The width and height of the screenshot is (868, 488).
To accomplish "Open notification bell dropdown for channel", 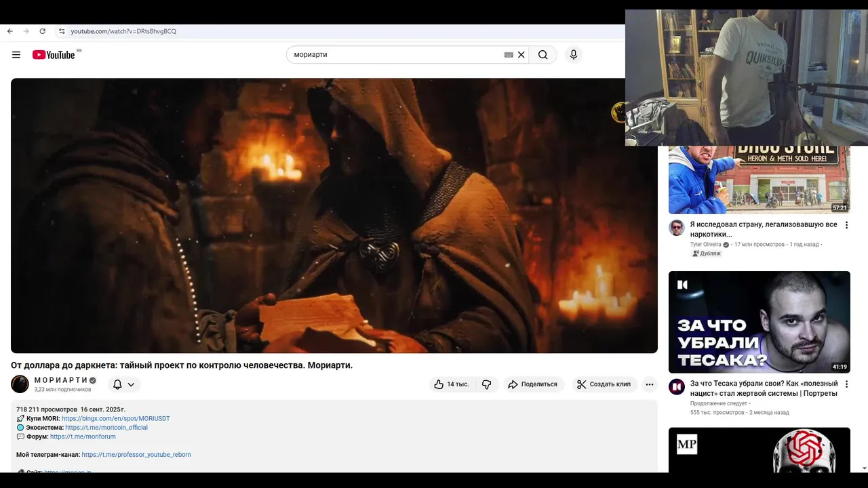I will click(x=123, y=384).
